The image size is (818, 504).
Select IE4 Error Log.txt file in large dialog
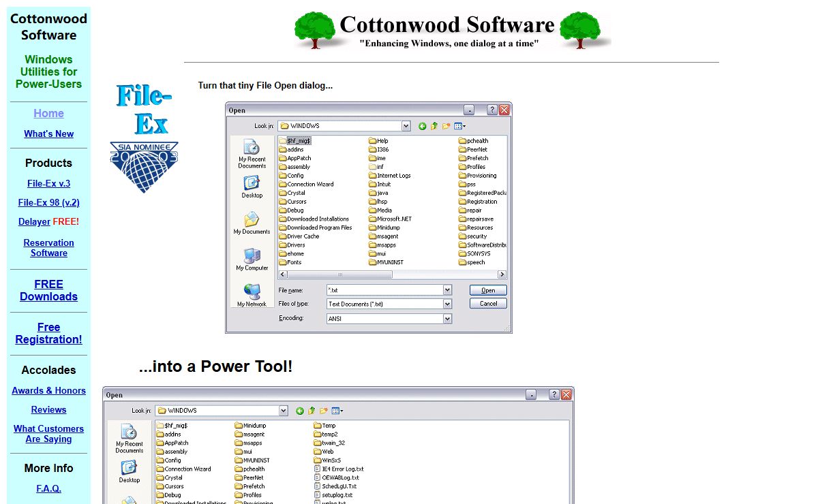tap(339, 469)
